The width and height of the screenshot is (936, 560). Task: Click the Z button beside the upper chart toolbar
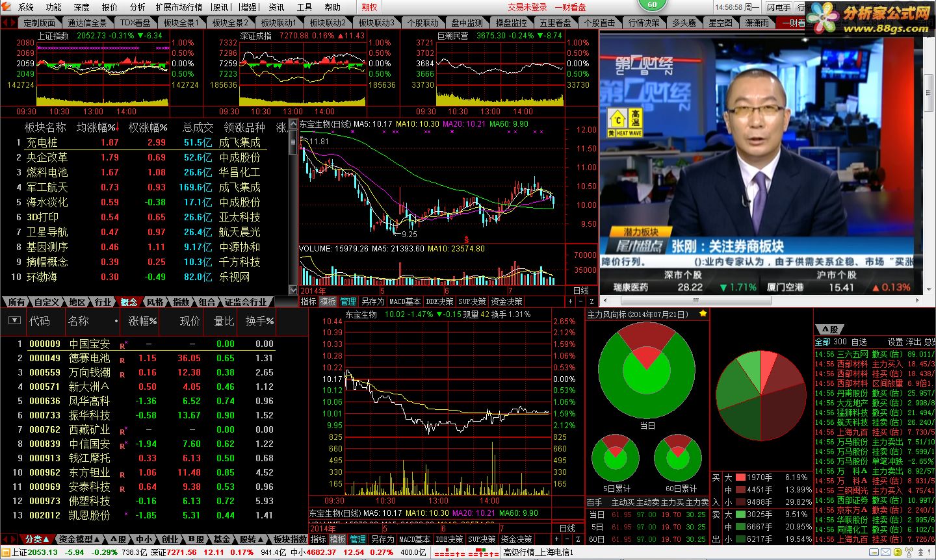click(591, 301)
